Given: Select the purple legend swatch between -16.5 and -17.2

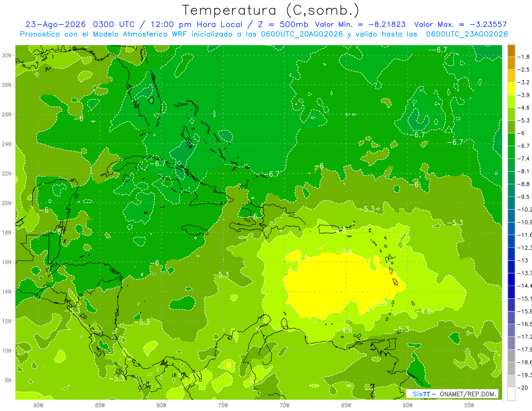Looking at the screenshot, I should pos(511,330).
